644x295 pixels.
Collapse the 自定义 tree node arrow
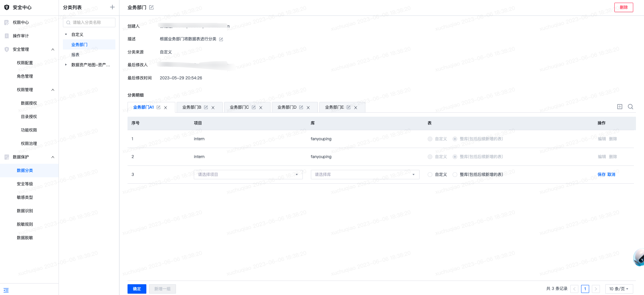tap(66, 34)
